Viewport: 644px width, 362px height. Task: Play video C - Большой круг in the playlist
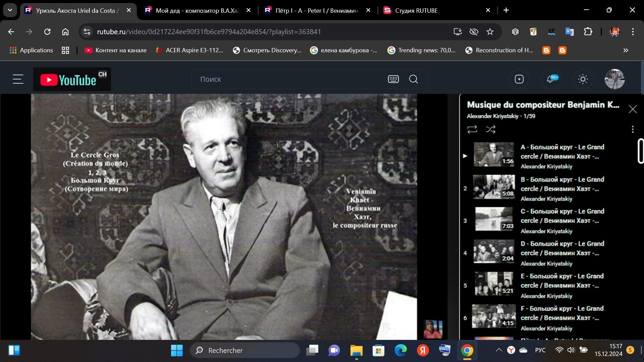(562, 216)
